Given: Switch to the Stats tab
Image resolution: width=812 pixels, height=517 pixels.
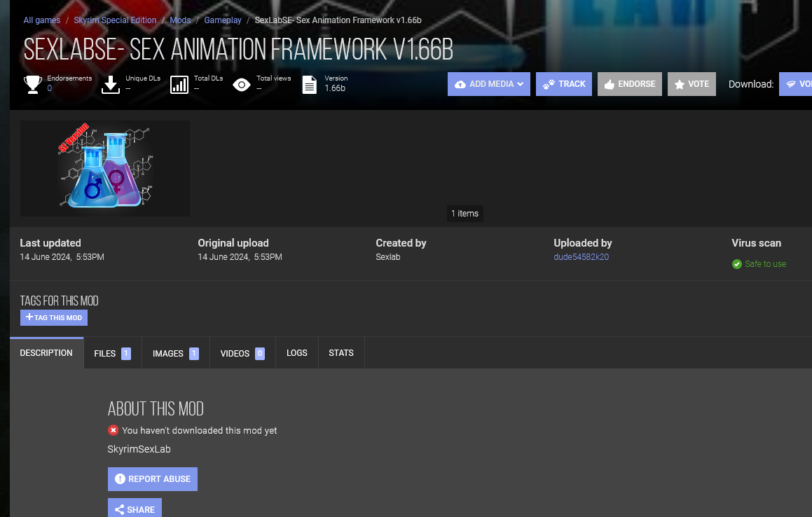Looking at the screenshot, I should tap(341, 353).
